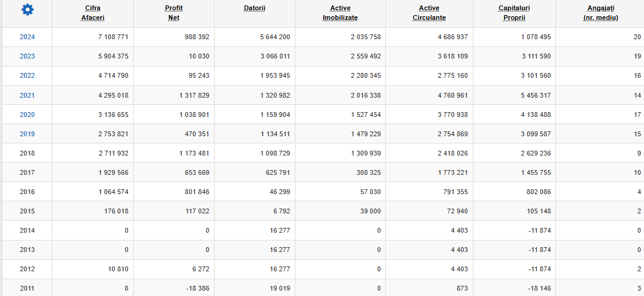644x296 pixels.
Task: Click the Angajați (nr. mediu) header
Action: (x=601, y=13)
